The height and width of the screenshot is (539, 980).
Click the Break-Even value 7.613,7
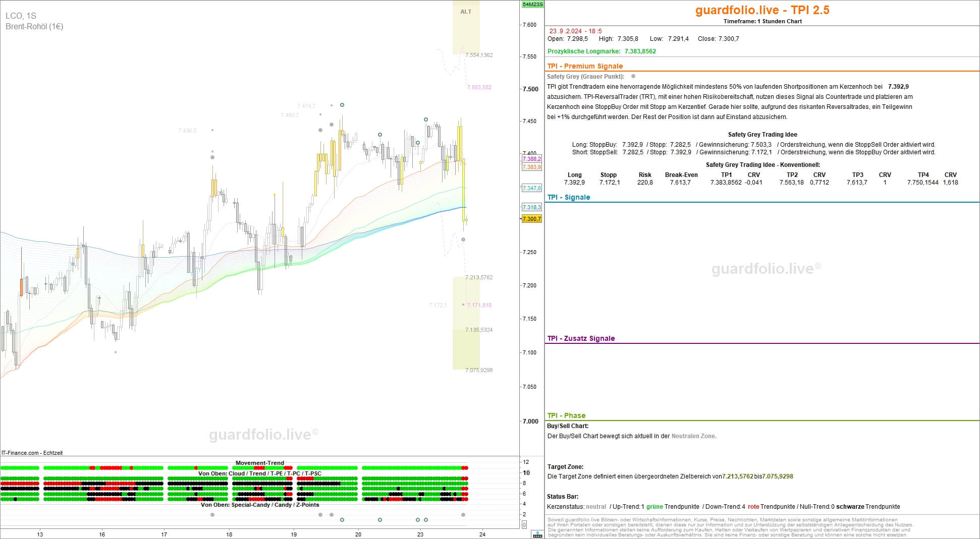[x=680, y=183]
